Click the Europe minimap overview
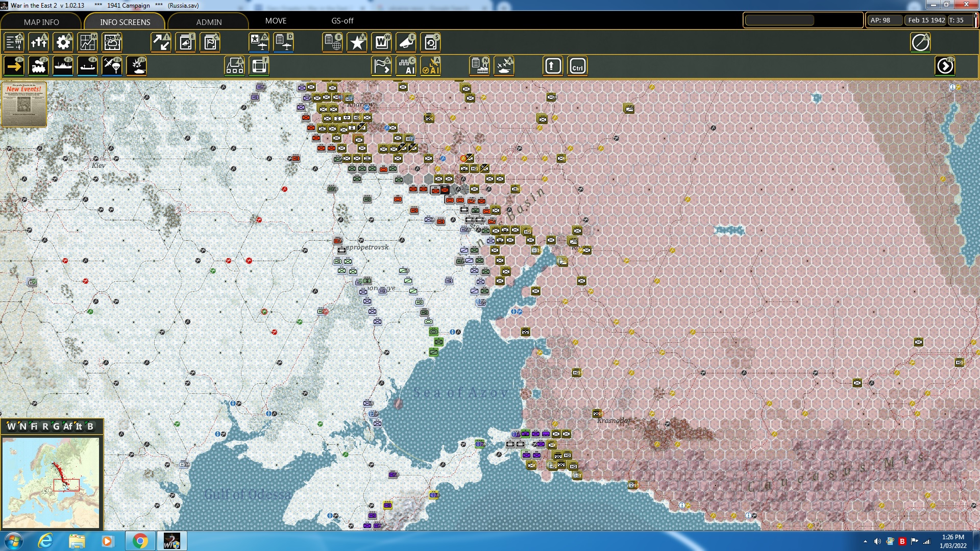 51,483
